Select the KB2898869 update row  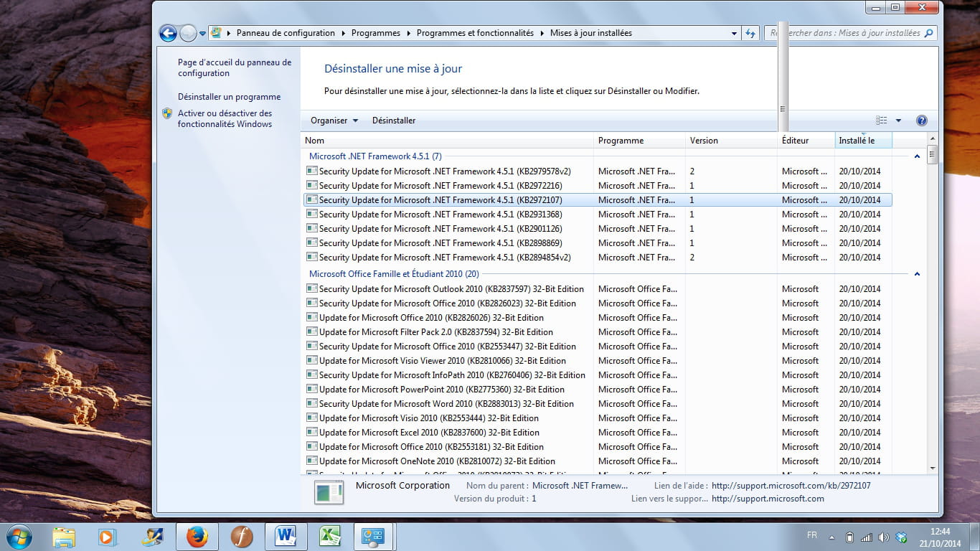(598, 242)
